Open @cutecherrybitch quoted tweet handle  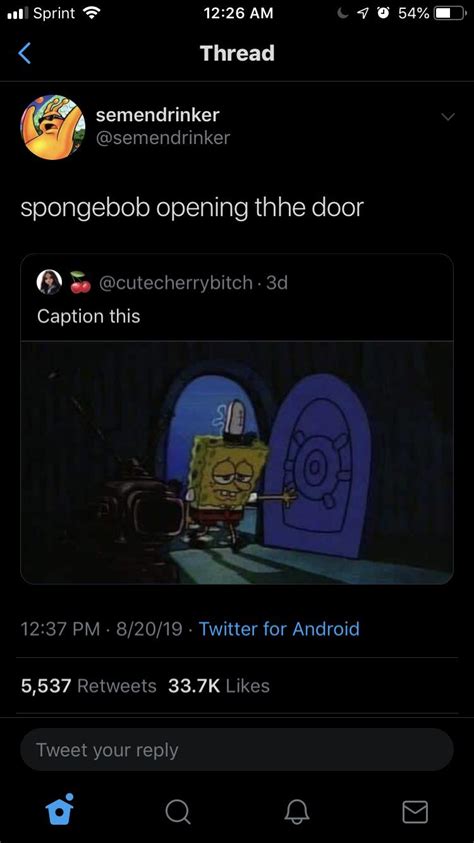(176, 282)
